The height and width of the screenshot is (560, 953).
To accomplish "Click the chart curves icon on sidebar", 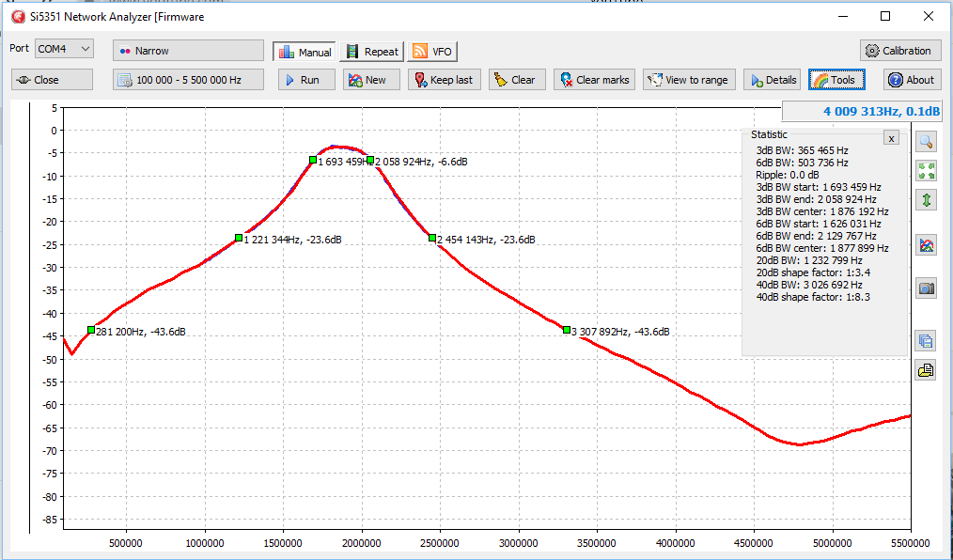I will tap(926, 245).
